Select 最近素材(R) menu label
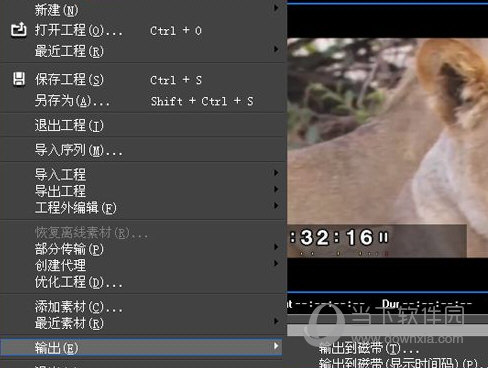 tap(69, 323)
